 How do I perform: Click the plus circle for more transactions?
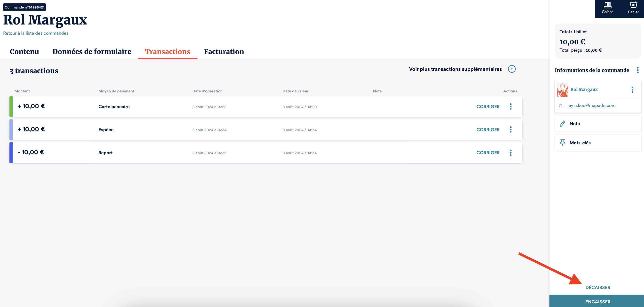512,69
